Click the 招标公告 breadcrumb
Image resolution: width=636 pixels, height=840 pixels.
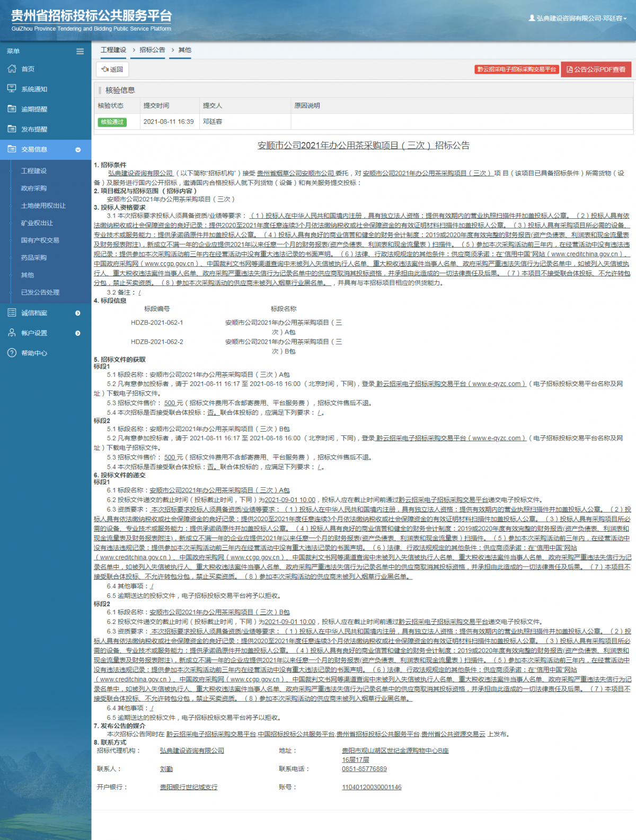[152, 50]
